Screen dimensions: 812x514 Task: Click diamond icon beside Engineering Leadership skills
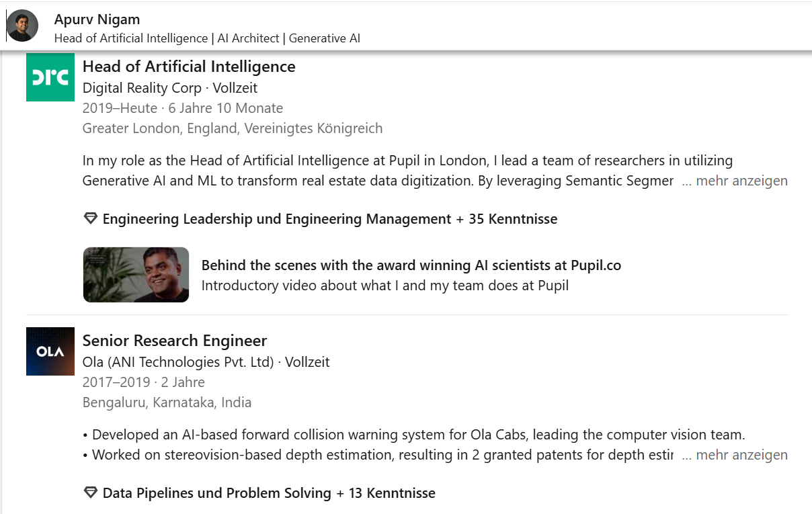[90, 219]
